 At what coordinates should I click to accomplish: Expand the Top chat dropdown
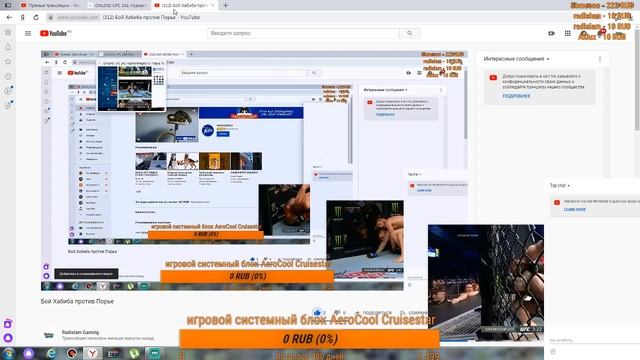560,185
